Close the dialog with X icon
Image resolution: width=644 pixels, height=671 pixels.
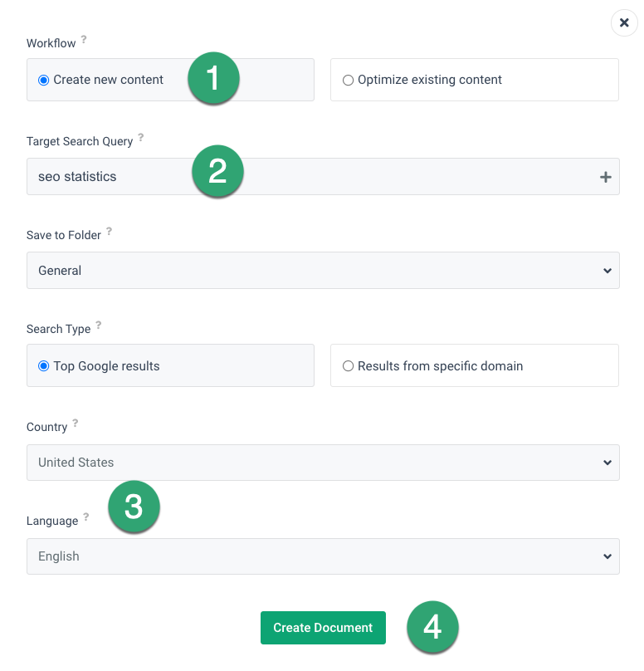(624, 22)
